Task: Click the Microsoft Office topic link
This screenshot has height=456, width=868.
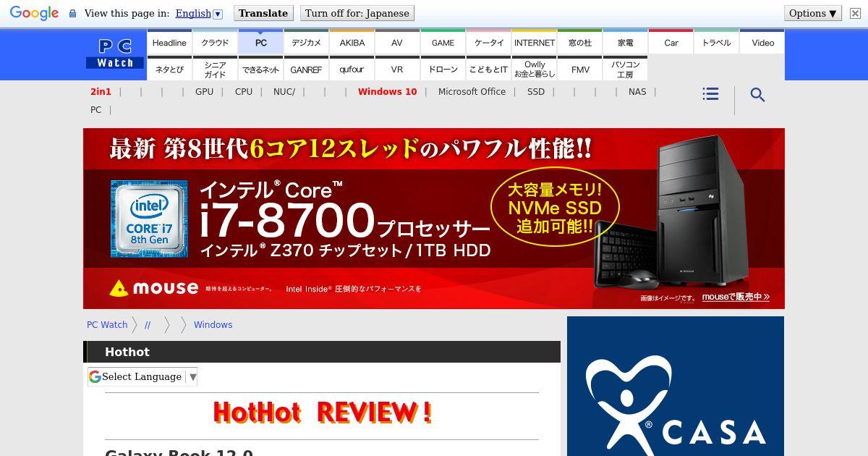Action: [x=472, y=91]
